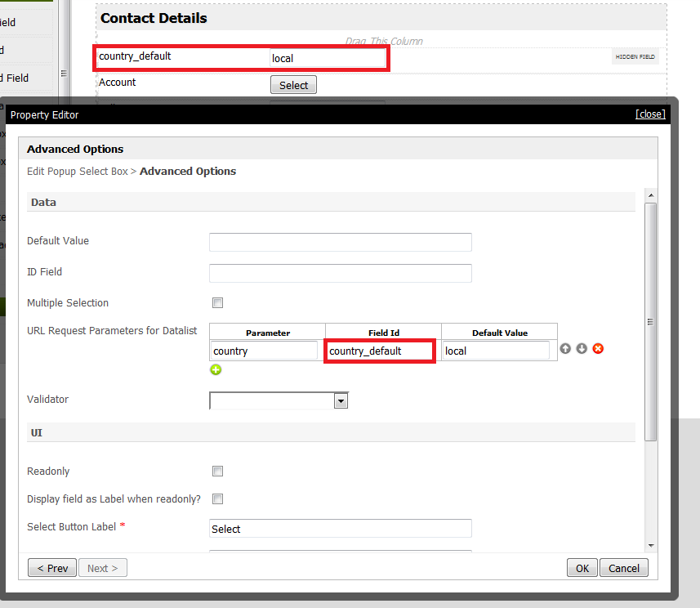Click the country_default hidden field value local

[328, 58]
